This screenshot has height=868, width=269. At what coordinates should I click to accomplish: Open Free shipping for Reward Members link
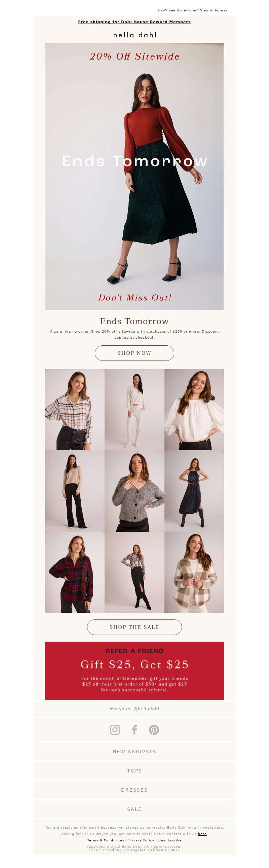point(134,22)
